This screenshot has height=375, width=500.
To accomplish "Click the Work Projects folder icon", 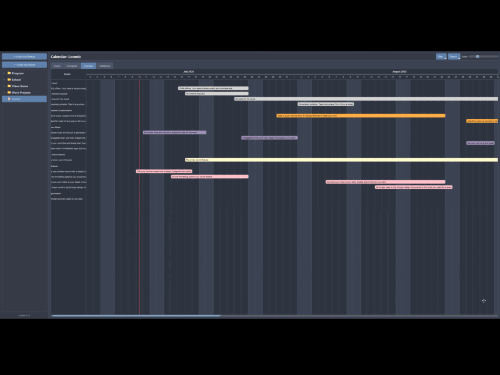I will (9, 92).
